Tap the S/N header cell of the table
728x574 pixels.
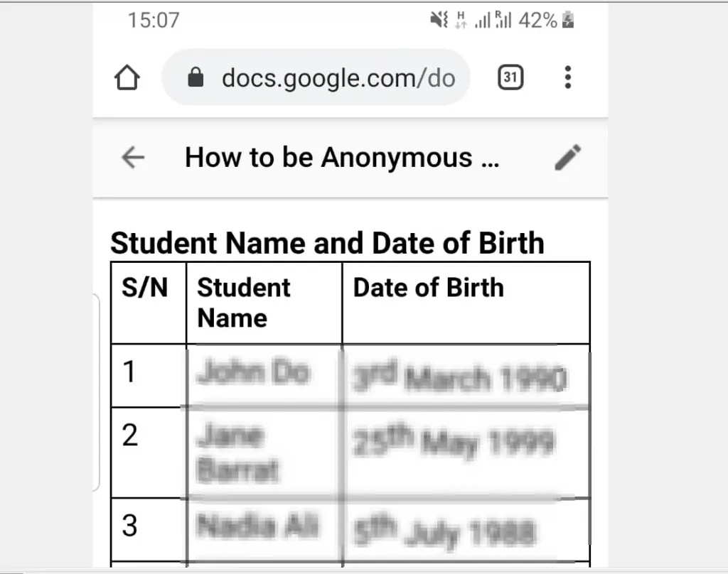[147, 287]
